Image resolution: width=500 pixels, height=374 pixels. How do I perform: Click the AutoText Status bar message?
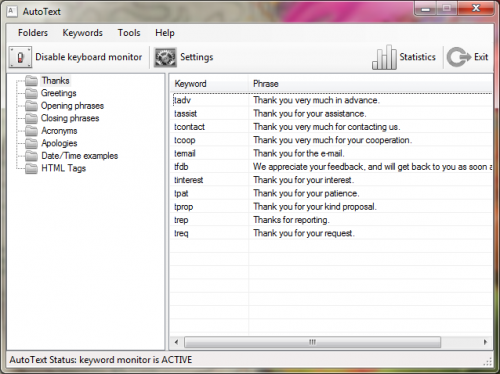(x=101, y=360)
